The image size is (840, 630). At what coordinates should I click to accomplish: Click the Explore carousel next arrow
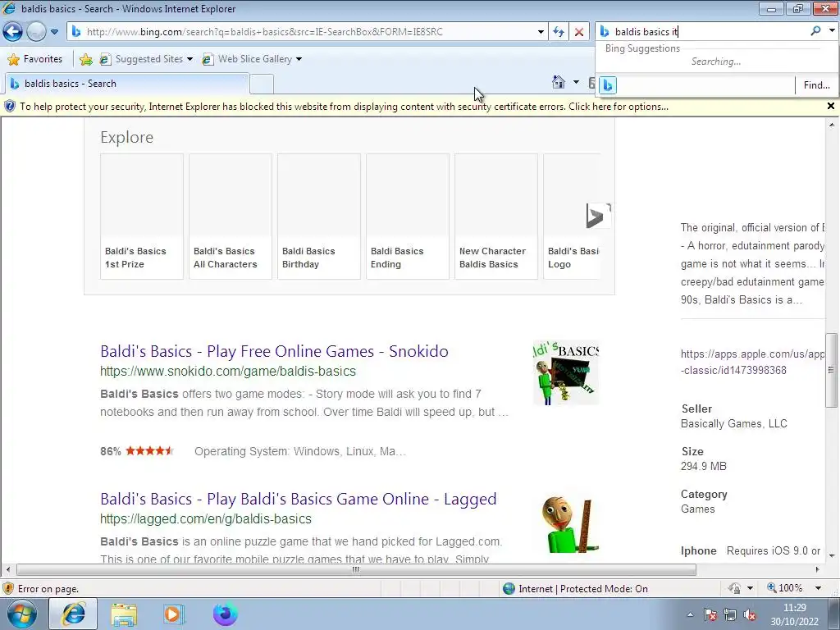[598, 216]
